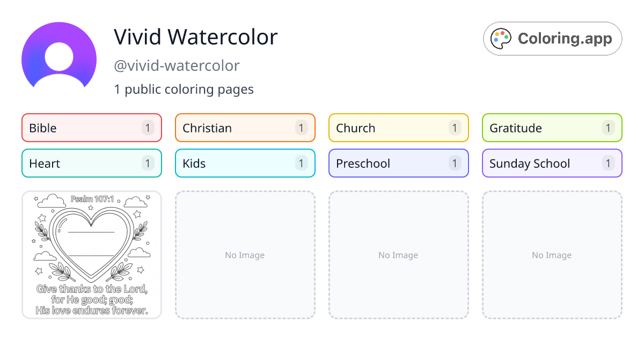This screenshot has width=644, height=338.
Task: Open the Church category tag
Action: [399, 128]
